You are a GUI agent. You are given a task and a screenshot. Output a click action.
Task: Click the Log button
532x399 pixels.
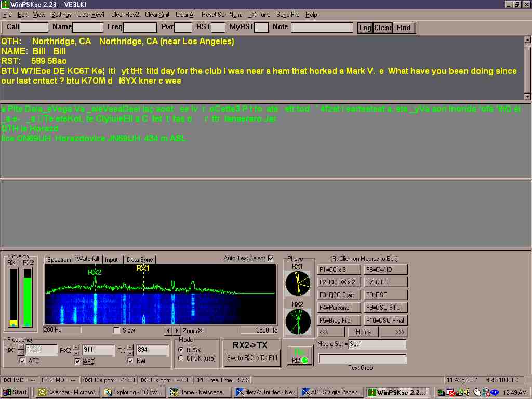[365, 28]
